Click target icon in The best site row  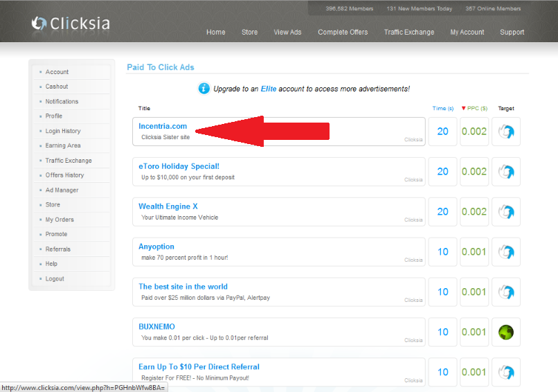(x=506, y=292)
